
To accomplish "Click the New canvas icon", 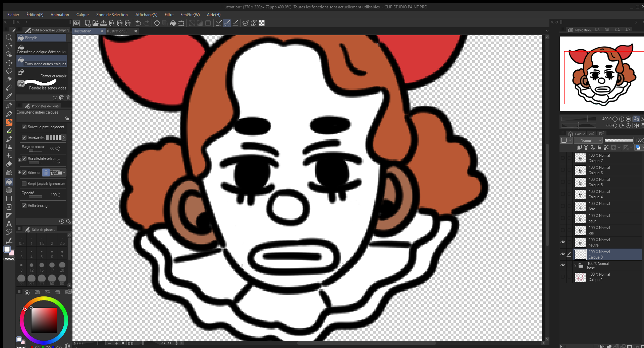I will [88, 23].
